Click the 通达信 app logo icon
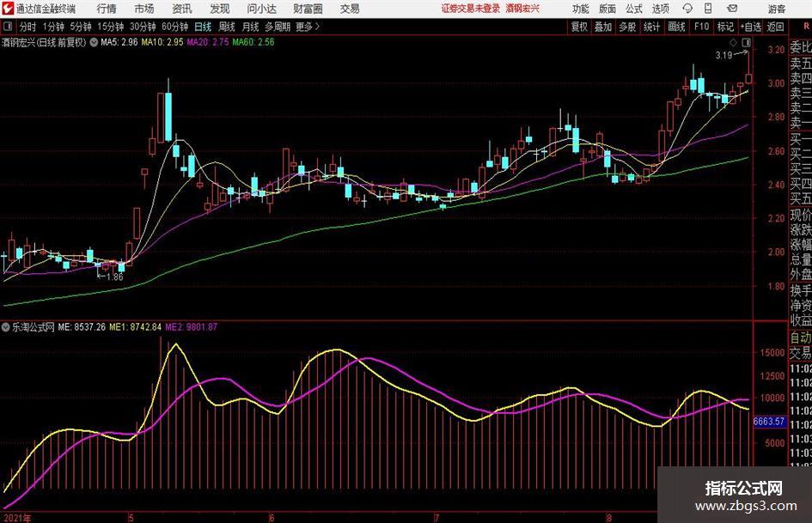Viewport: 812px width, 523px height. click(x=8, y=9)
